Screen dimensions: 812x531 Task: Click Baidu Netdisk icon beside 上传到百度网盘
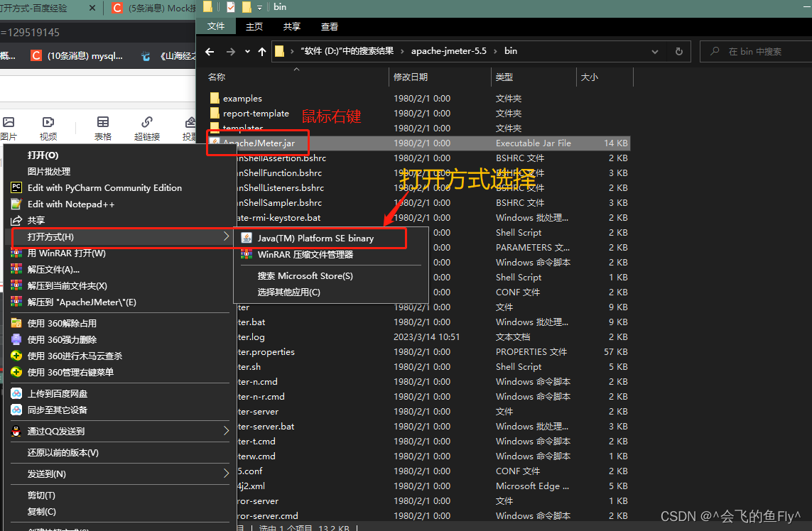click(x=16, y=393)
